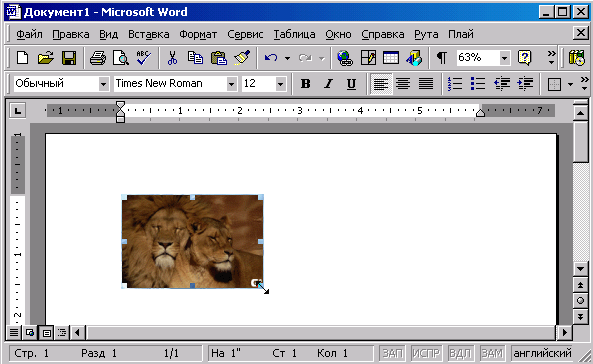
Task: Open Print Preview magnifier icon
Action: [x=121, y=58]
